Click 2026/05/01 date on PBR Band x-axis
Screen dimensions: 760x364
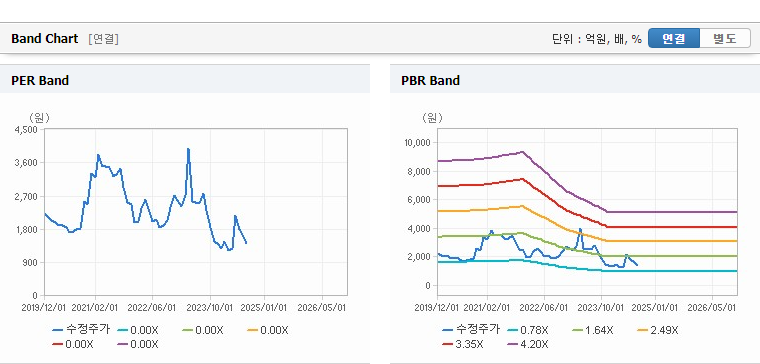point(712,307)
